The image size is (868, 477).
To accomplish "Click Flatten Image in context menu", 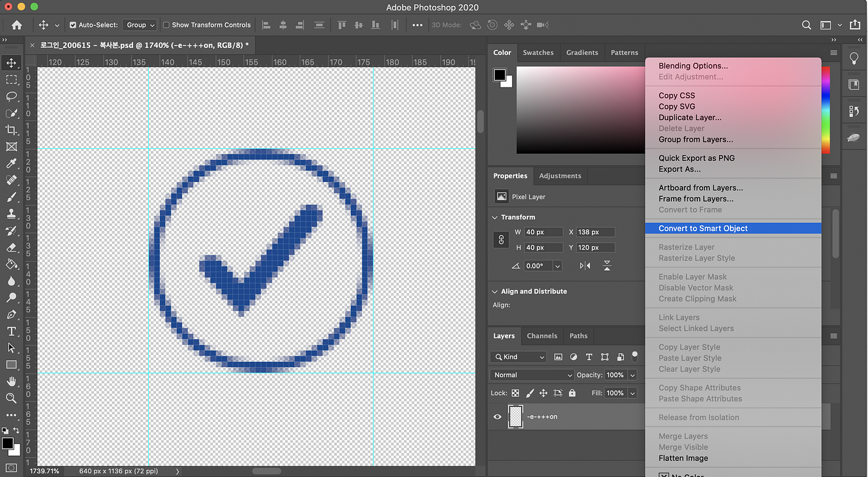I will pyautogui.click(x=683, y=458).
